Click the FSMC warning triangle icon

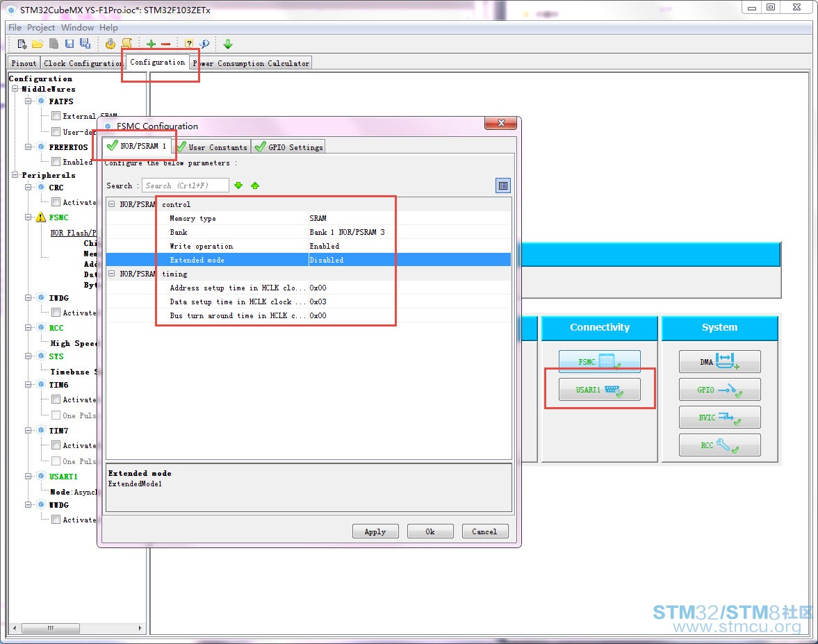tap(41, 217)
